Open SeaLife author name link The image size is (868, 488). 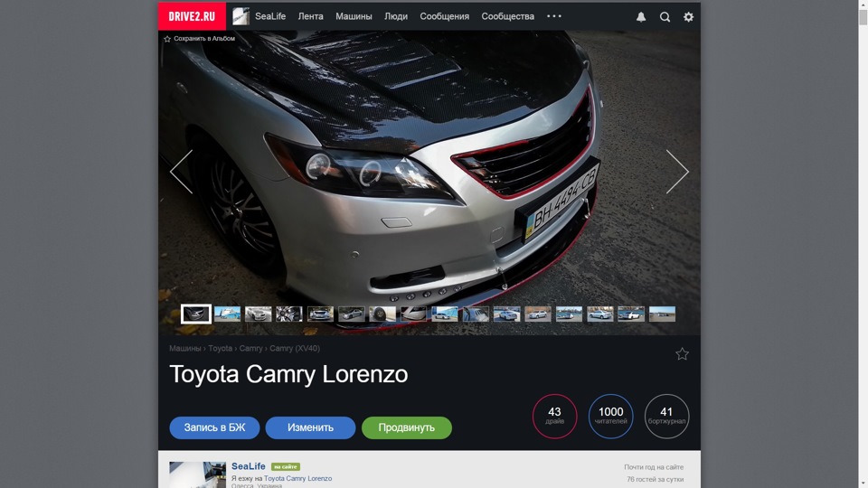[x=248, y=466]
